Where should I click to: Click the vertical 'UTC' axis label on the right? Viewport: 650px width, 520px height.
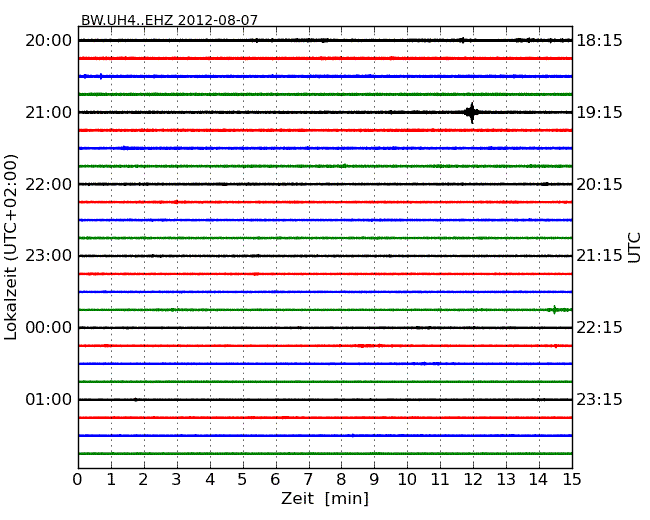[635, 247]
